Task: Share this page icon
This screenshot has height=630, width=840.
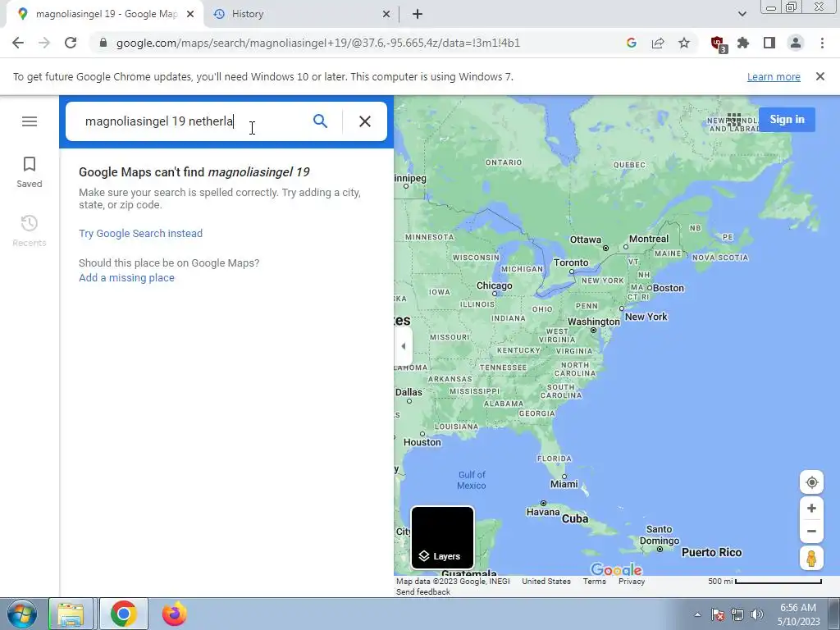Action: click(658, 43)
